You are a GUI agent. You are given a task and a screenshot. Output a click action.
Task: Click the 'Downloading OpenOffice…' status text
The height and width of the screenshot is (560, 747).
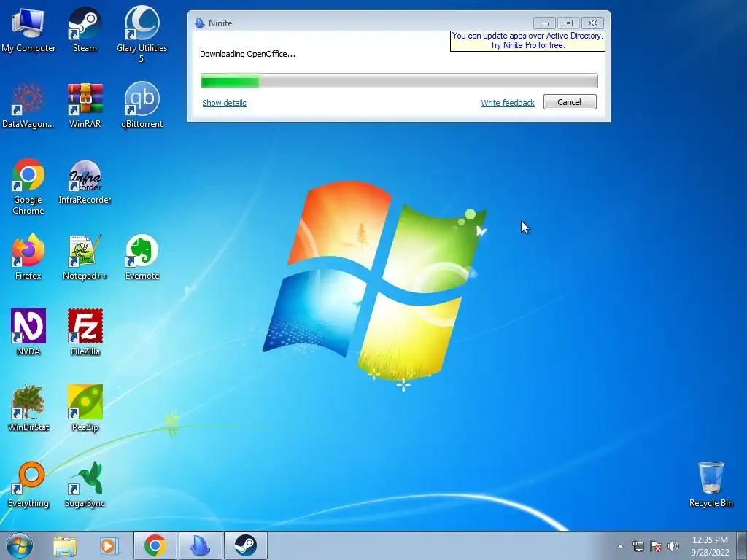[247, 54]
